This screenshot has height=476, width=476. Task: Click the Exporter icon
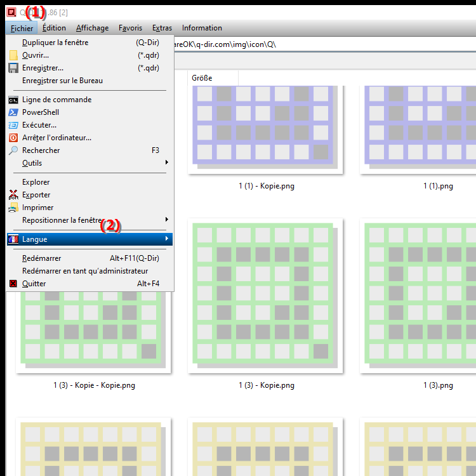coord(13,195)
